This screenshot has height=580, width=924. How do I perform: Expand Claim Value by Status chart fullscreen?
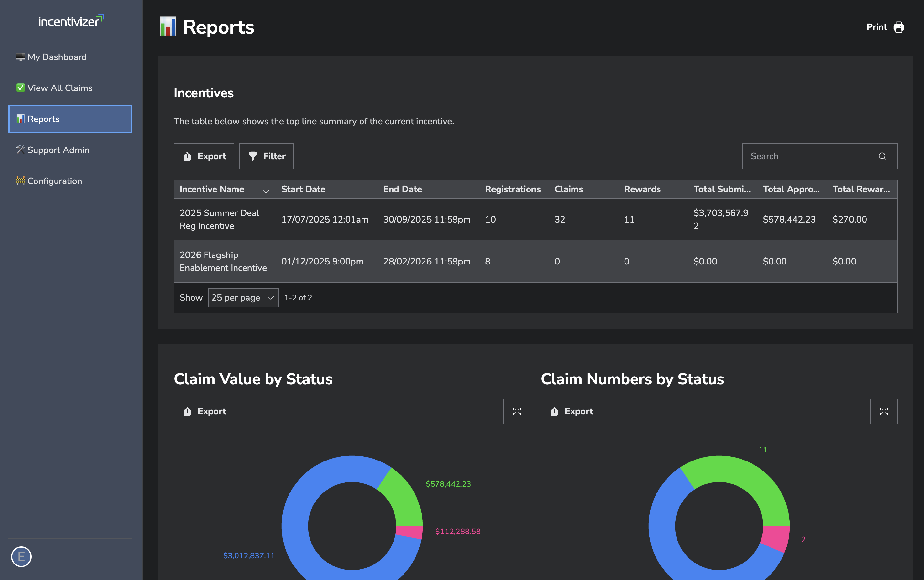517,411
